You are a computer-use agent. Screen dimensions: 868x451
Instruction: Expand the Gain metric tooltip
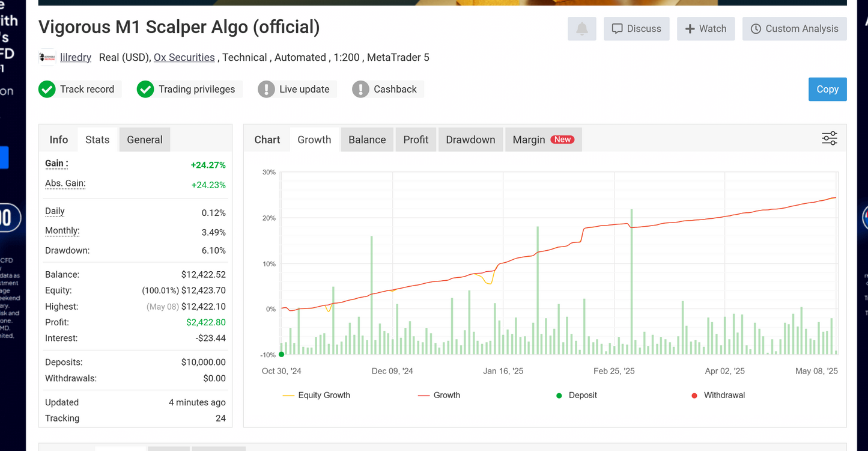pos(55,164)
